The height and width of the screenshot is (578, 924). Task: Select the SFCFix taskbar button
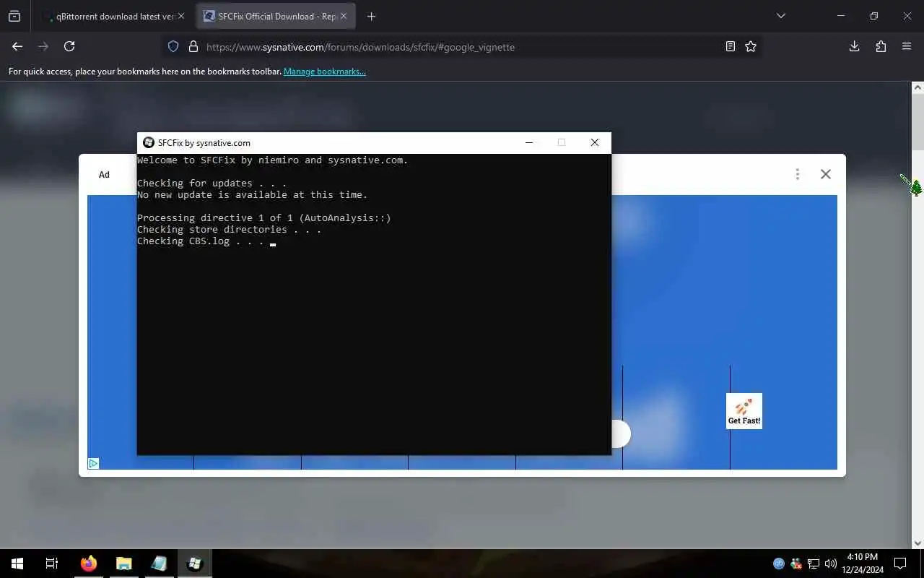[194, 564]
